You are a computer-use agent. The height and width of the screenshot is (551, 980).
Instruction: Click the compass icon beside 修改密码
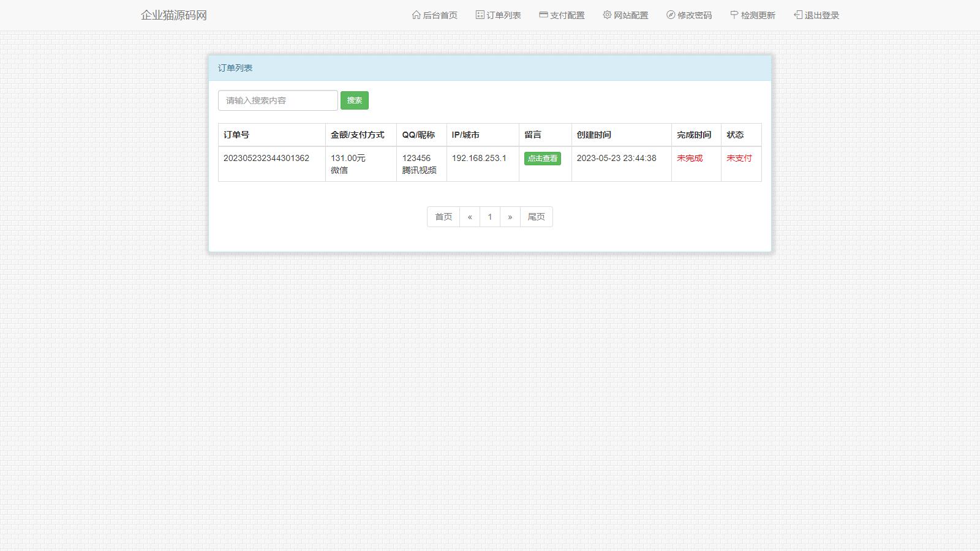(671, 15)
